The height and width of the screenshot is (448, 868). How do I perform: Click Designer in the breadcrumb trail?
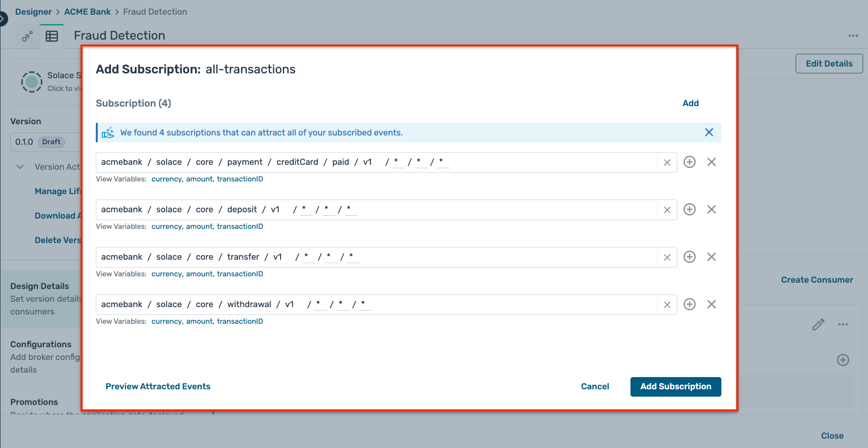pos(33,11)
